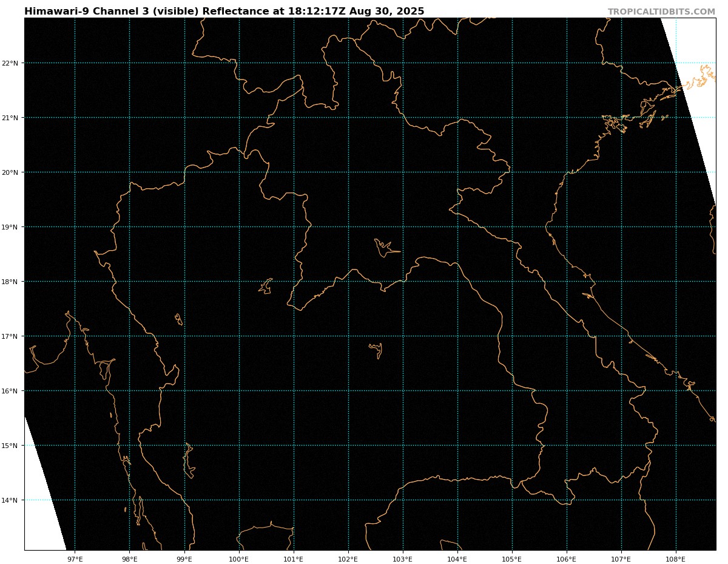Click the 104°E longitude label

(x=457, y=559)
